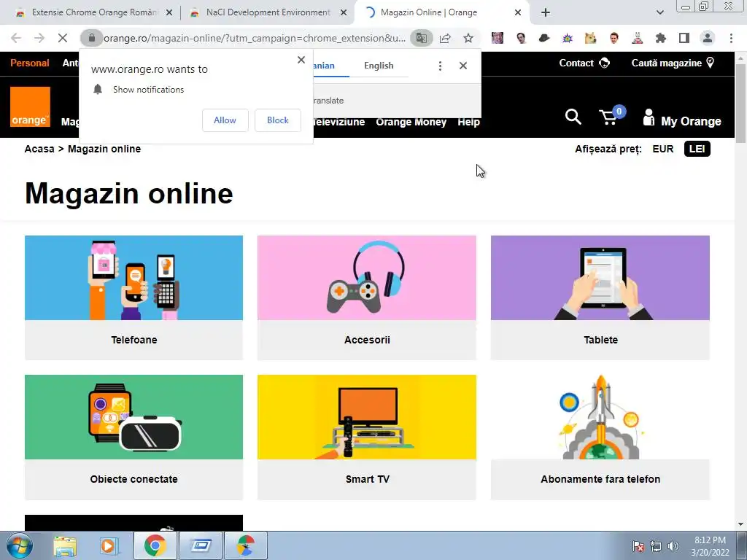Open the tab search chevron
747x560 pixels.
click(660, 12)
